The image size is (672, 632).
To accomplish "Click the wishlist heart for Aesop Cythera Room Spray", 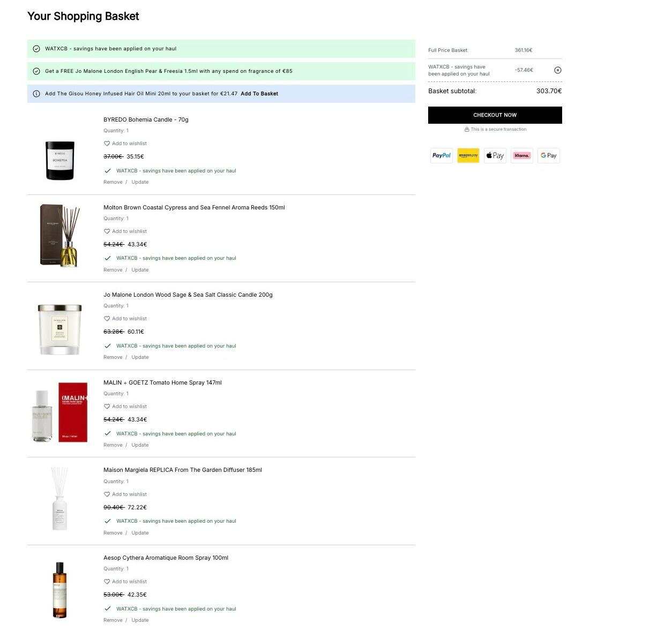I will (x=107, y=582).
